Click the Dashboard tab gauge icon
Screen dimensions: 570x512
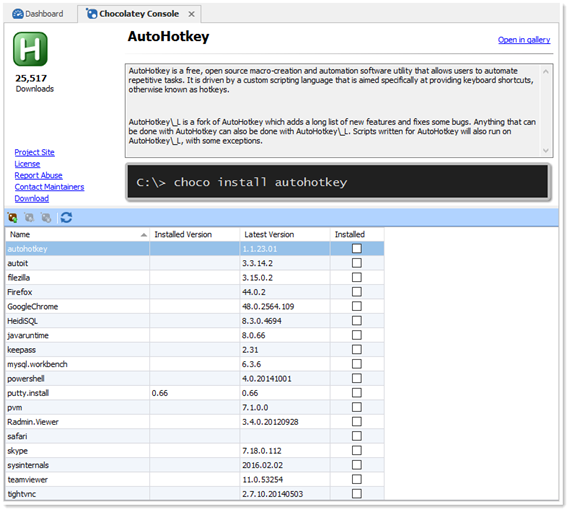pos(17,14)
